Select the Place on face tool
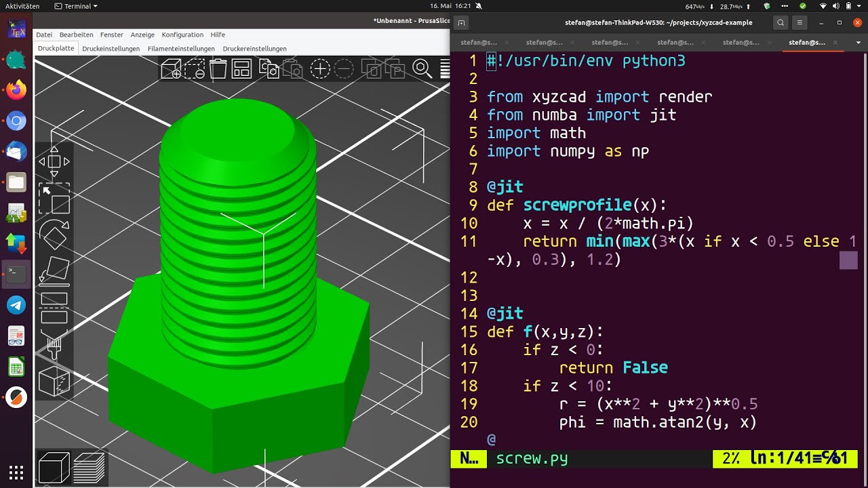Viewport: 868px width, 488px height. (x=54, y=270)
